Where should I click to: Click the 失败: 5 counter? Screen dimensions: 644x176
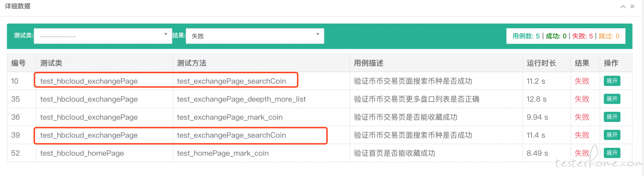click(x=583, y=36)
